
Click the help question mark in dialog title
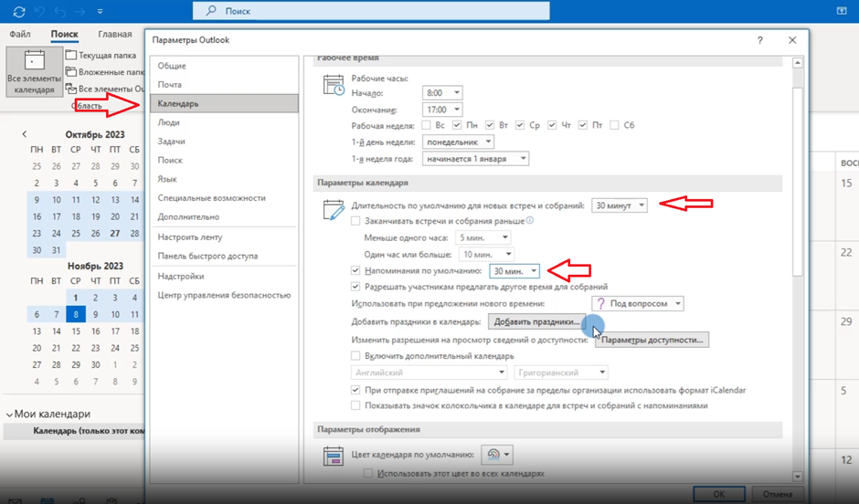click(x=760, y=40)
